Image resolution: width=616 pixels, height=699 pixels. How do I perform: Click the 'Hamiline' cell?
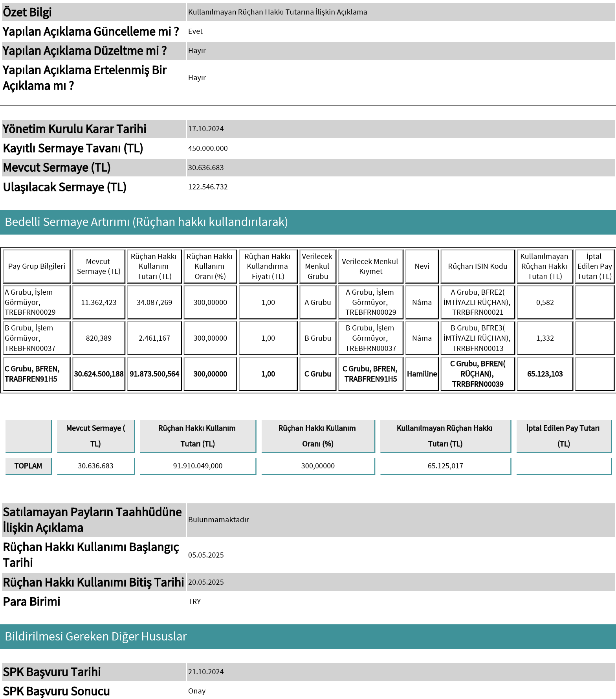click(x=422, y=374)
